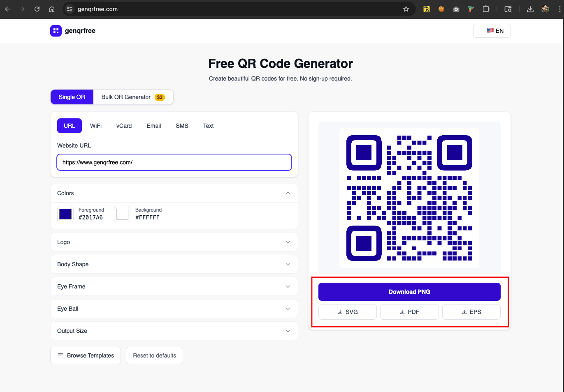Click the Browse Templates list icon
This screenshot has height=392, width=564.
(x=60, y=355)
